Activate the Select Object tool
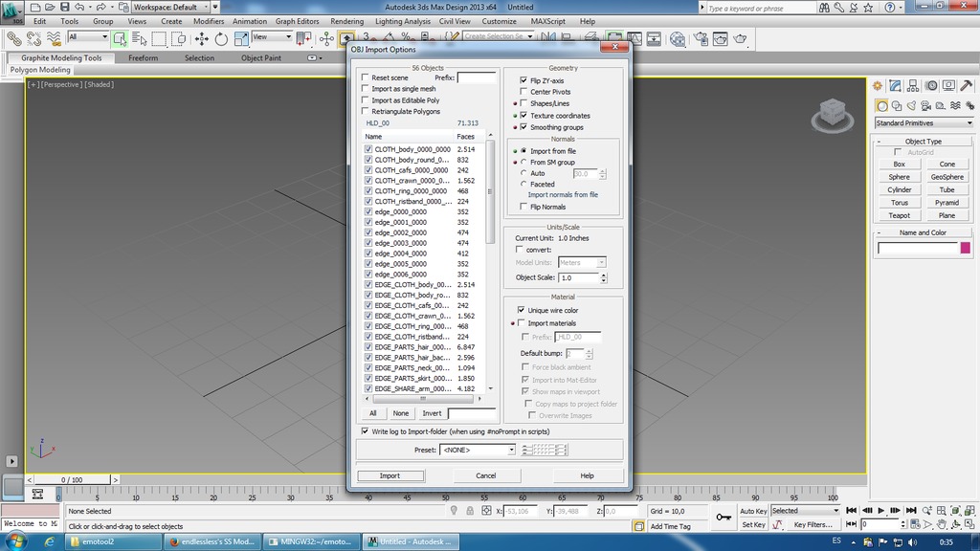 coord(120,38)
